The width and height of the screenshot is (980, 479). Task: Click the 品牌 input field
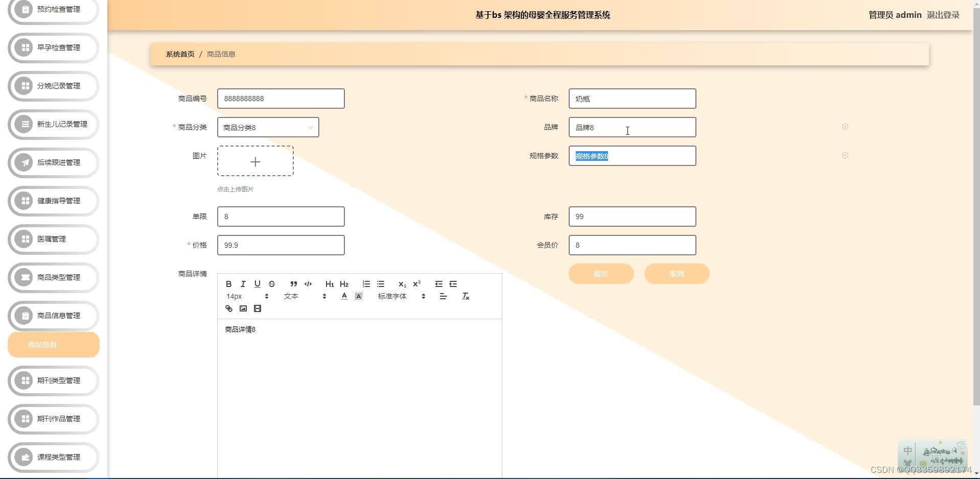(633, 127)
